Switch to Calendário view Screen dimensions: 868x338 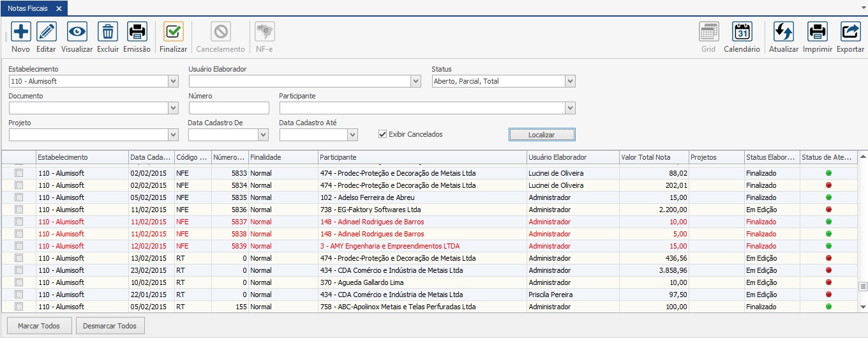pyautogui.click(x=742, y=32)
